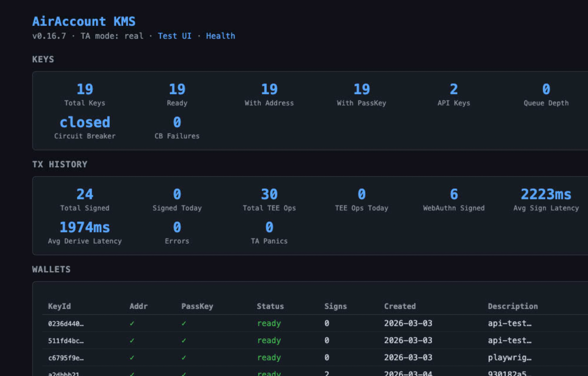588x376 pixels.
Task: Toggle the Circuit Breaker state from closed
Action: pos(85,122)
